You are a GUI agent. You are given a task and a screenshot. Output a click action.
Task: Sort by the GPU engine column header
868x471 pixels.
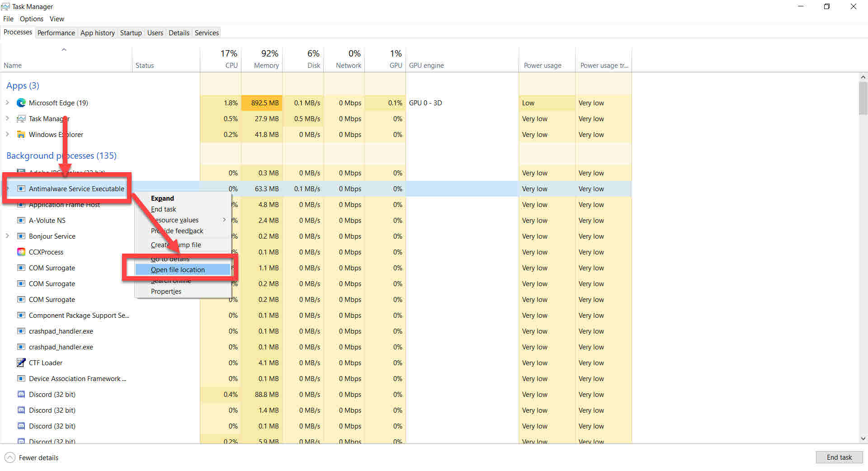pos(462,59)
